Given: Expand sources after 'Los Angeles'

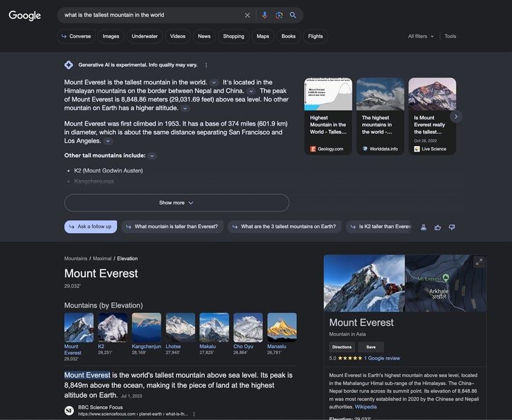Looking at the screenshot, I should click(x=108, y=141).
